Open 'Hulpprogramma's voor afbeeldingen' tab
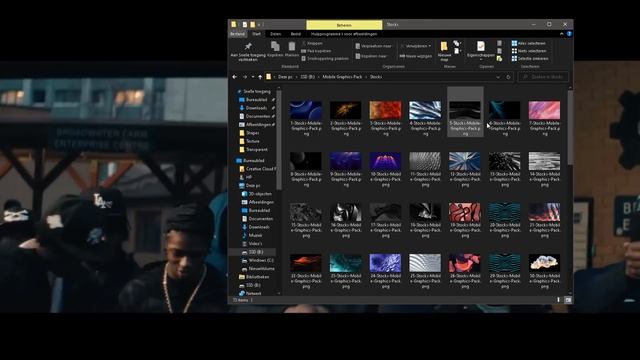This screenshot has height=360, width=640. 344,34
